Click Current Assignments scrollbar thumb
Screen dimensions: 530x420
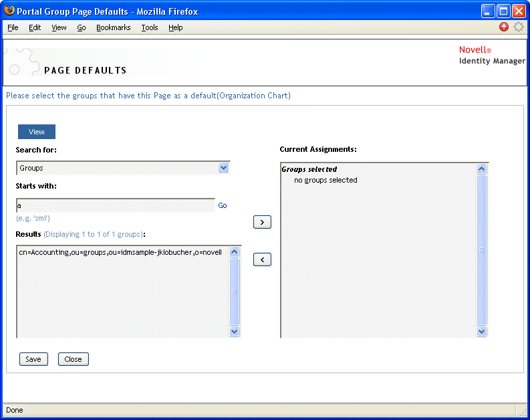point(482,250)
